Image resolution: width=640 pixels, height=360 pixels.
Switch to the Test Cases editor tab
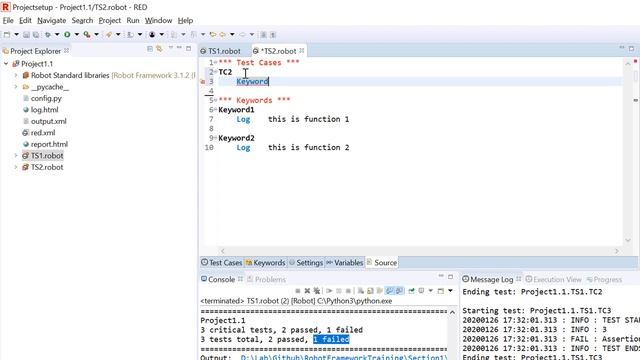pos(222,262)
